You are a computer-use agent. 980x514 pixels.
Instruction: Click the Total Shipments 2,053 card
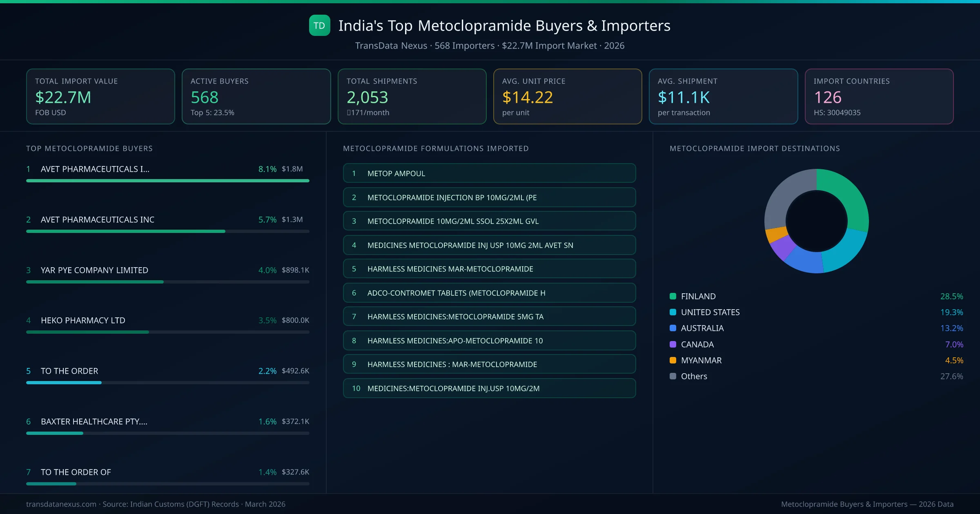(x=412, y=96)
